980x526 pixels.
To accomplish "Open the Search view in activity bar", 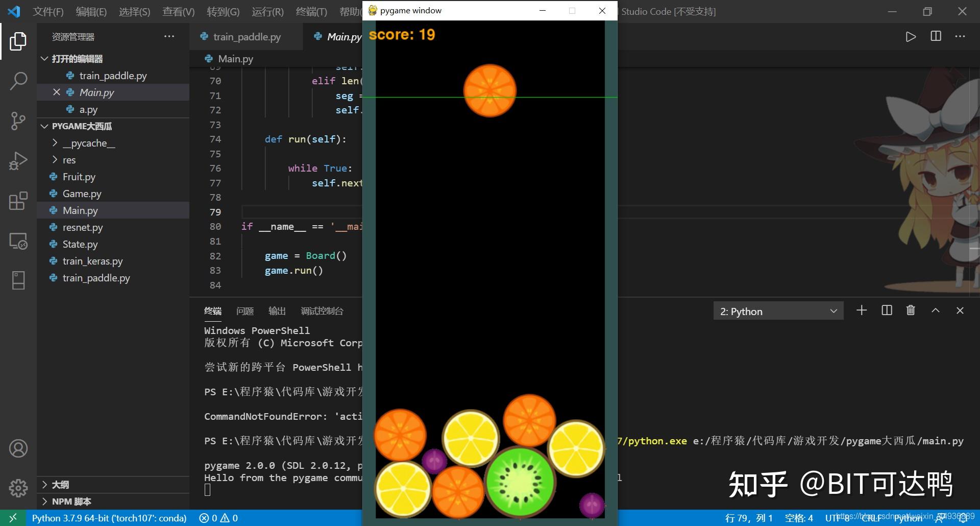I will [18, 81].
